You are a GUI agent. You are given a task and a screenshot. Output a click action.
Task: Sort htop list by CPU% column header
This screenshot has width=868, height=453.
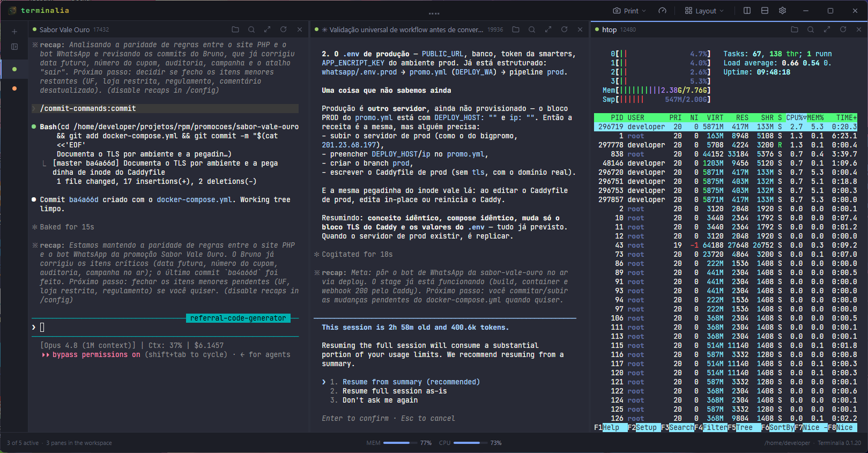796,118
